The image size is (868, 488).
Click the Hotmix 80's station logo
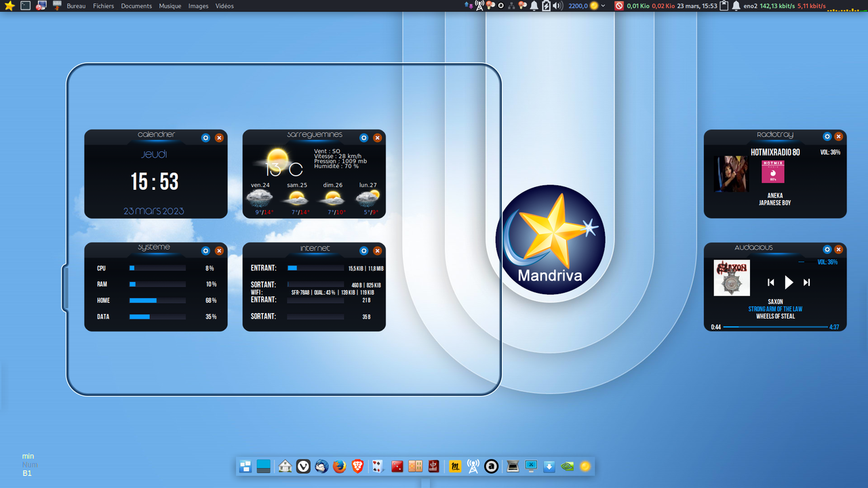(773, 171)
